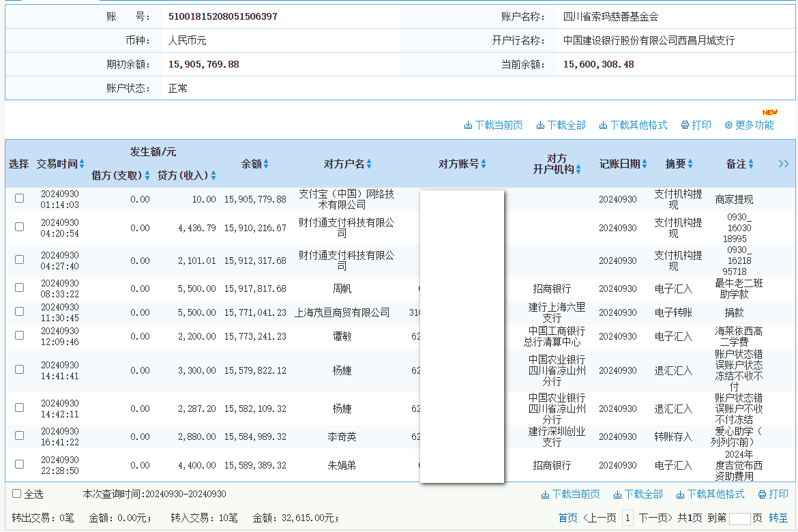Click 交易时间 column header
Screen dimensions: 798x532
coord(57,164)
